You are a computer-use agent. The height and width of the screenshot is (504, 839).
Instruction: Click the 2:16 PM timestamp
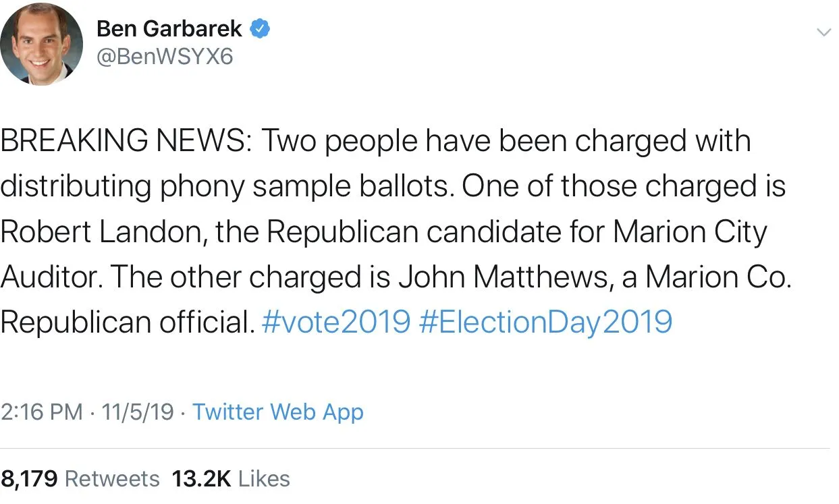[42, 412]
